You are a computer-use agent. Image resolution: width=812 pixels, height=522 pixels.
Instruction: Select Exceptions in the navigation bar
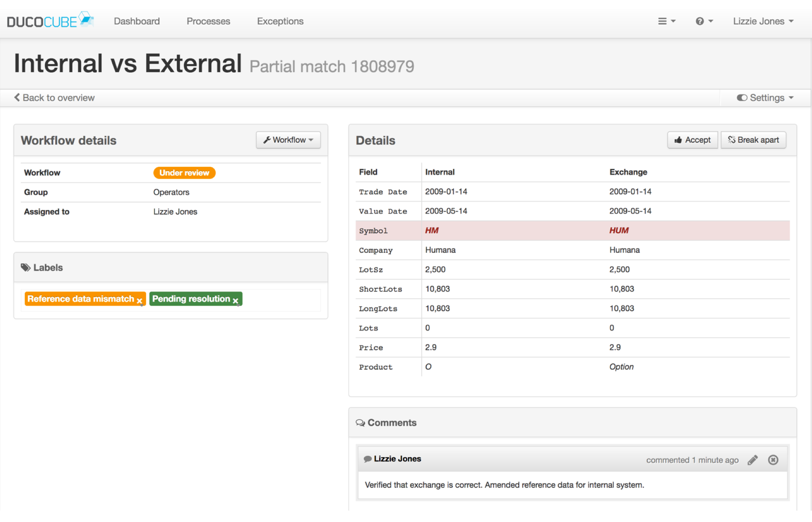click(280, 21)
